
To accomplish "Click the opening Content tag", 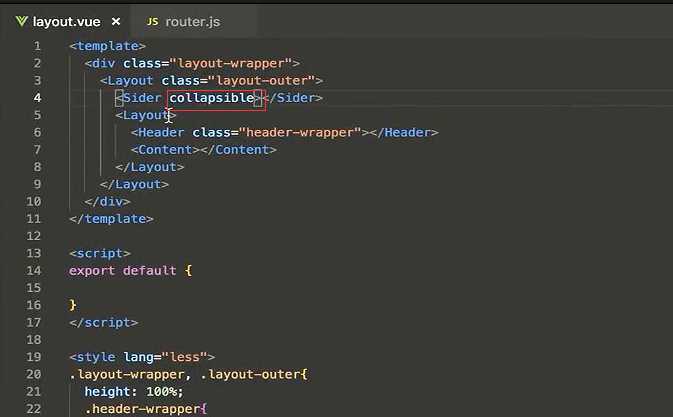I will 165,150.
